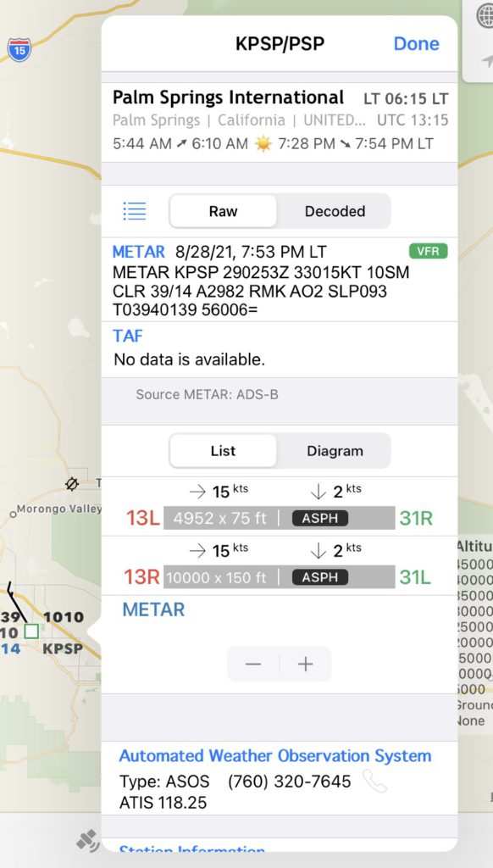The width and height of the screenshot is (493, 868).
Task: Tap the list view icon beside Raw
Action: coord(135,211)
